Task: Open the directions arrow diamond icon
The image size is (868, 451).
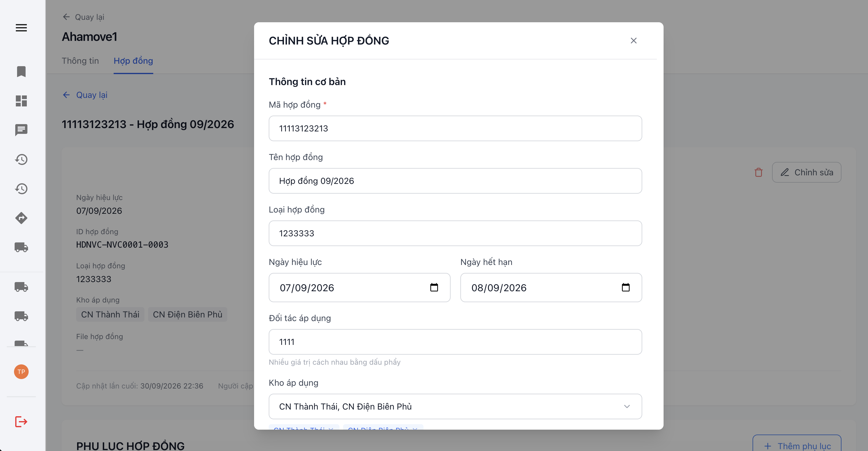Action: [21, 218]
